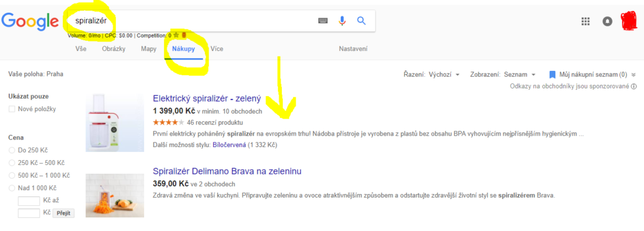Select the Nákupy tab
Screen dimensions: 644x231
pos(184,49)
